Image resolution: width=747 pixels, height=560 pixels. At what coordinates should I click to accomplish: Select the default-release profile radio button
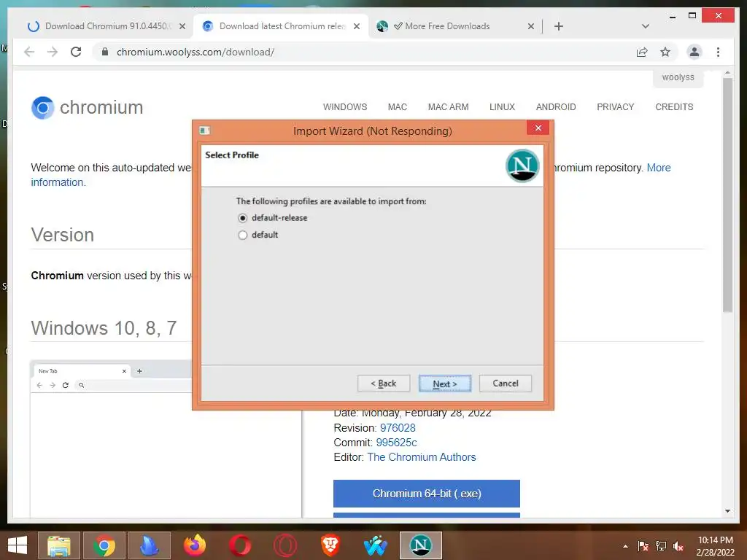[242, 218]
